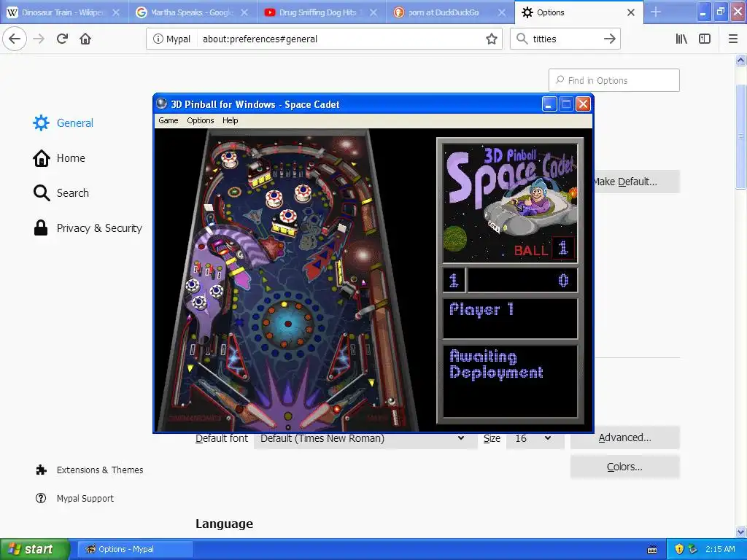
Task: Click the score display showing 0
Action: click(x=522, y=280)
